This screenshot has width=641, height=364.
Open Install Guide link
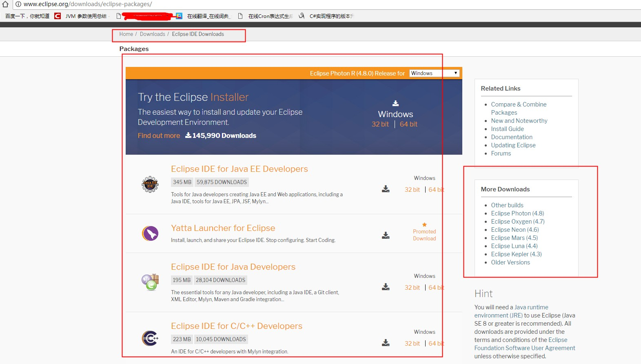click(x=507, y=129)
